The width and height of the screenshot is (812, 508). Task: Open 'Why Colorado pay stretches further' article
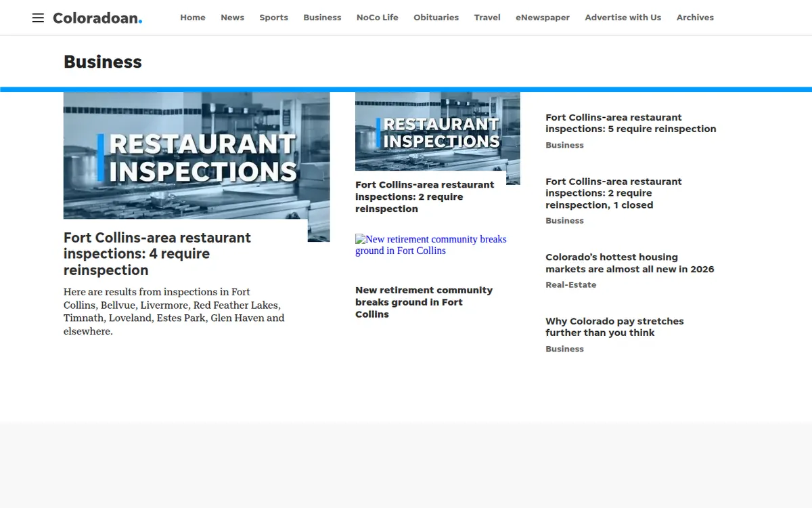coord(614,327)
